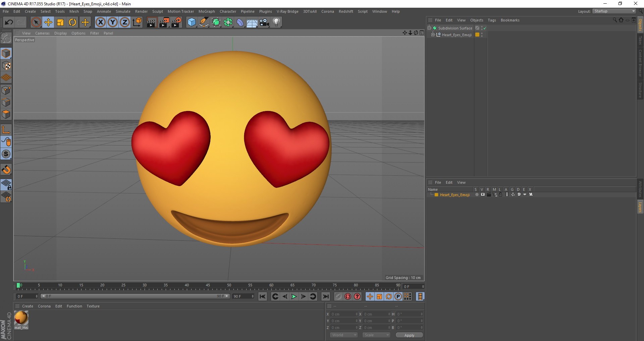The image size is (644, 341).
Task: Select the mat_Hea material thumbnail
Action: [21, 318]
